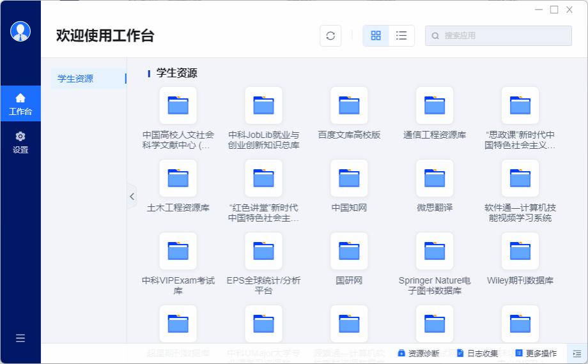The width and height of the screenshot is (588, 364).
Task: Click the refresh button
Action: (330, 36)
